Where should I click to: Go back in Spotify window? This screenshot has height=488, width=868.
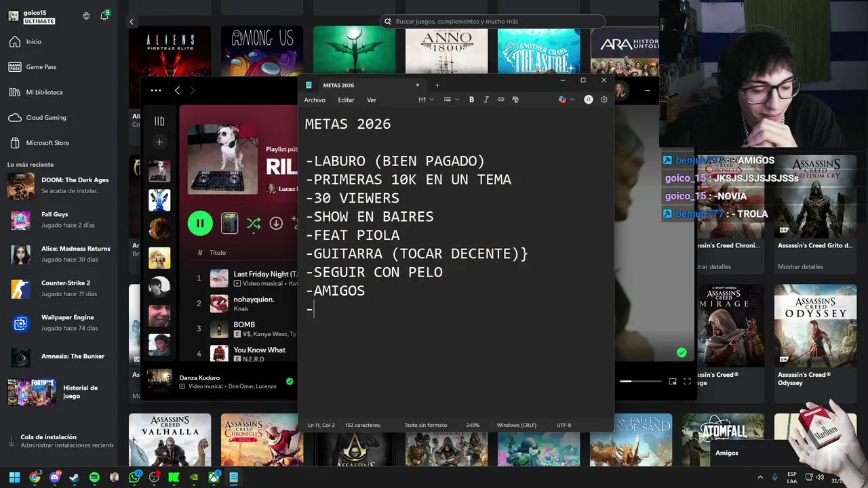tap(177, 90)
